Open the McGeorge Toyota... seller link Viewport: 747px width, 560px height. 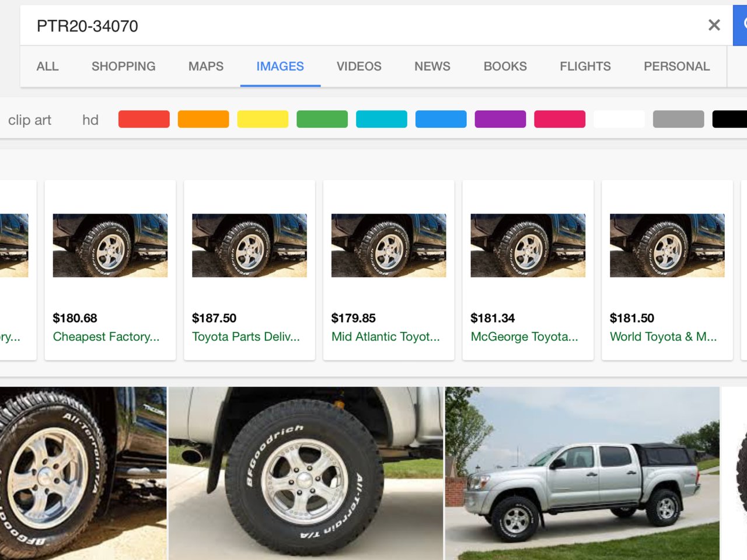point(525,337)
